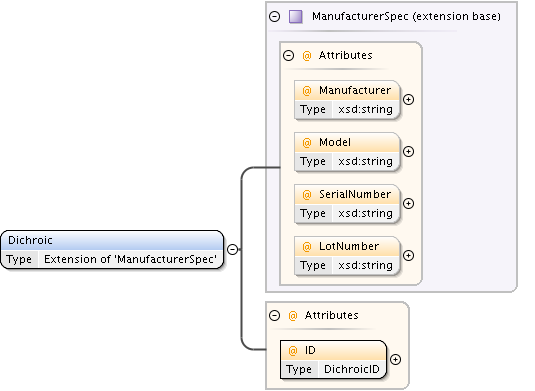
Task: Click xsd:string type of SerialNumber
Action: (x=365, y=214)
